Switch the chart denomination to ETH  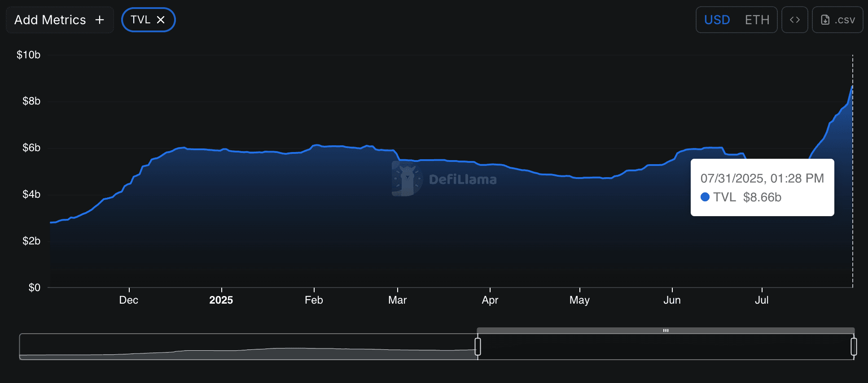pyautogui.click(x=757, y=20)
